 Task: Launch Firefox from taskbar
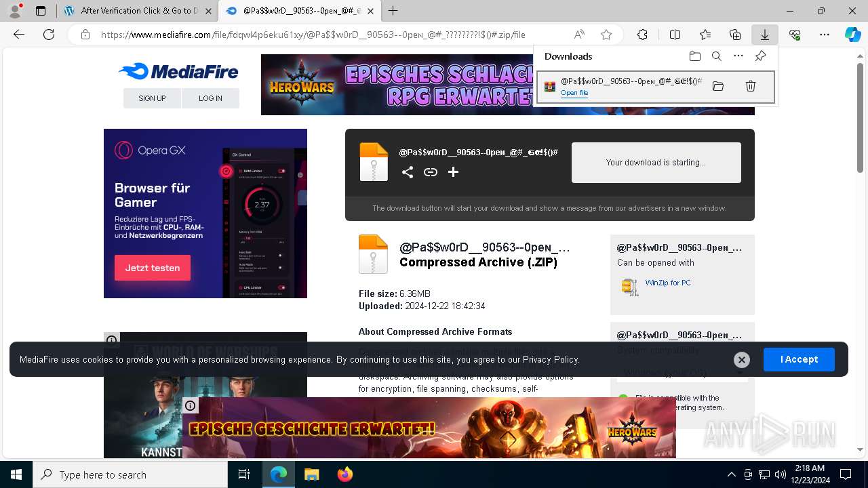pos(345,474)
